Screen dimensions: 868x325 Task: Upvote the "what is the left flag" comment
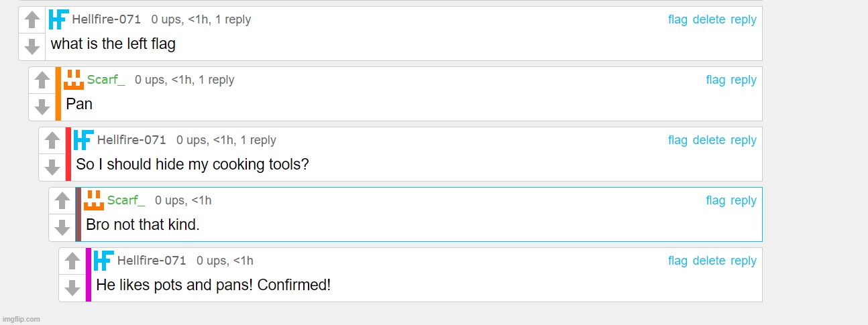32,20
